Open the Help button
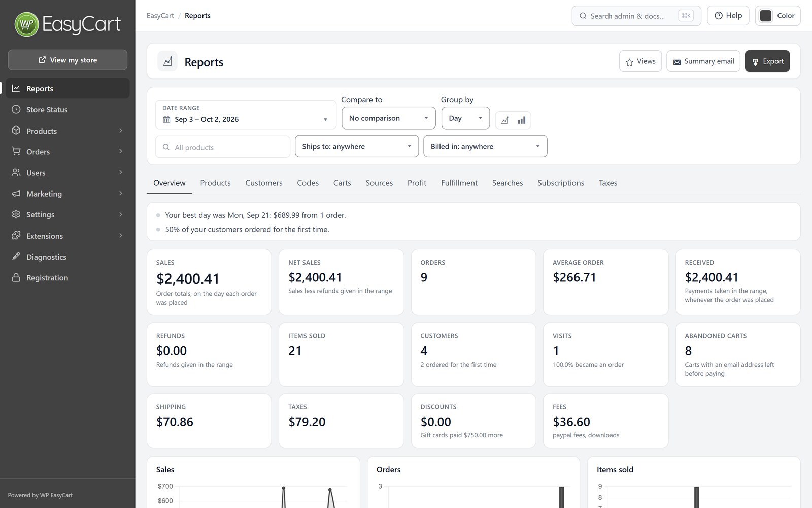 coord(728,16)
